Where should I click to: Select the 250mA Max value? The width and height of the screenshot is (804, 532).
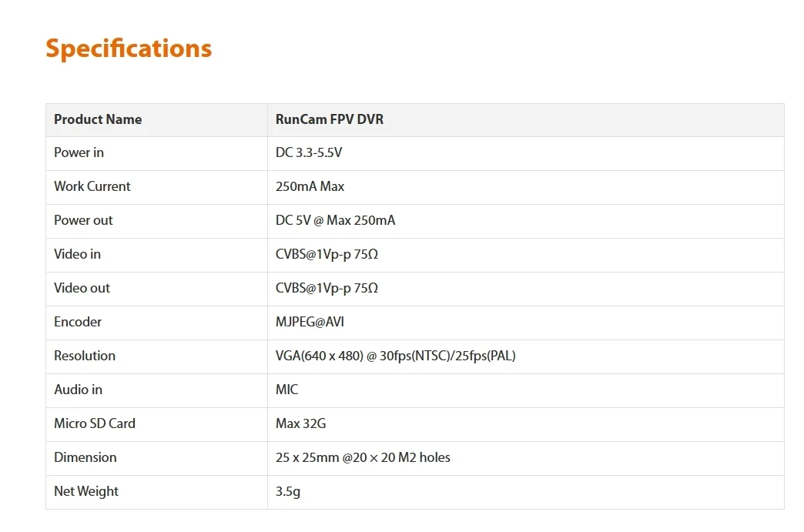point(310,186)
